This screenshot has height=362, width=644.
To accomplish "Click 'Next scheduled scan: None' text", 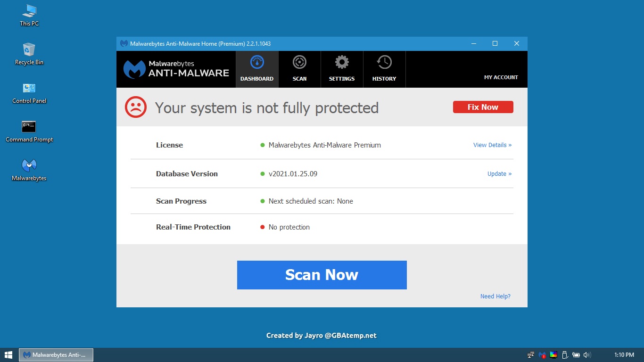I will (x=311, y=201).
